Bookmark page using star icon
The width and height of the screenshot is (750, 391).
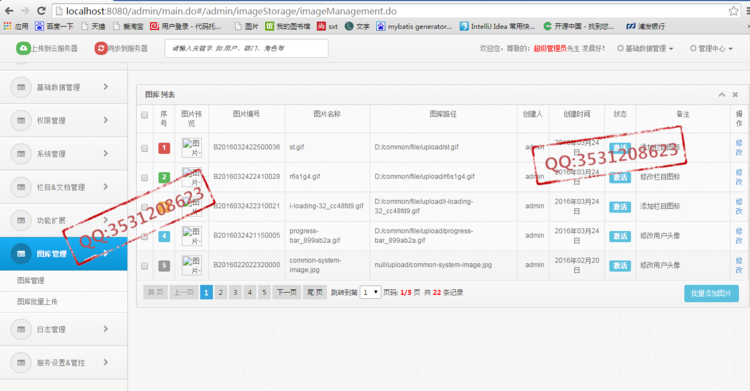[733, 11]
